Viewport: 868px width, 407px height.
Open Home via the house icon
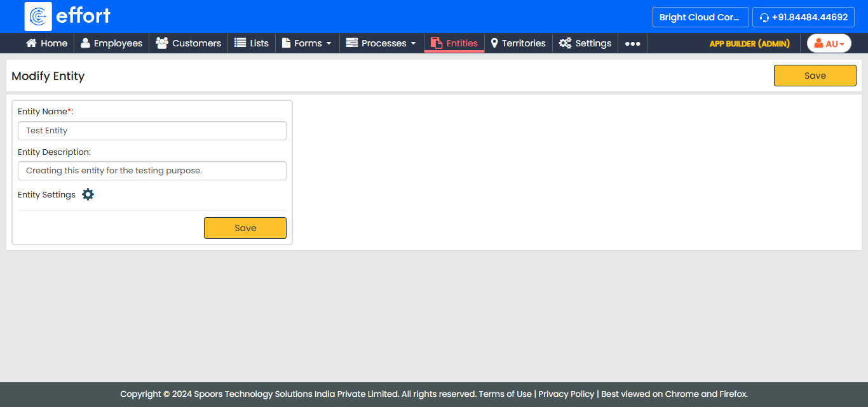coord(31,43)
